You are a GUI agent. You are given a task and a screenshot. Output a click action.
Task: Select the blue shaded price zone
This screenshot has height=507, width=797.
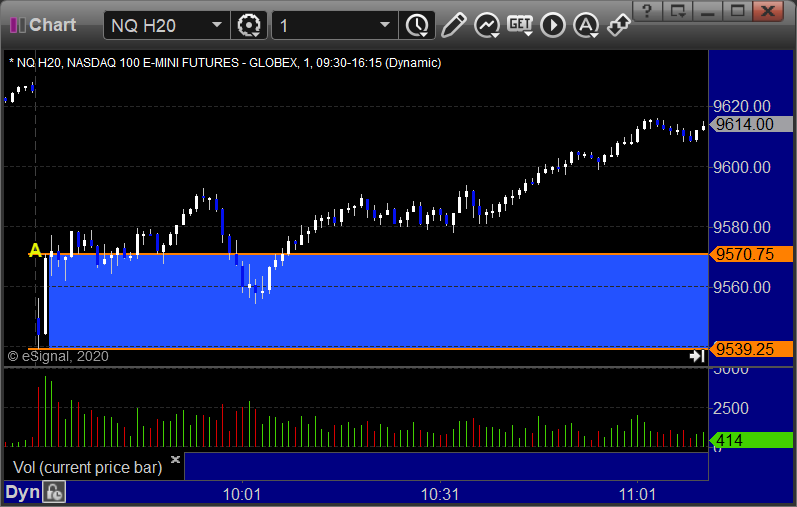(378, 301)
